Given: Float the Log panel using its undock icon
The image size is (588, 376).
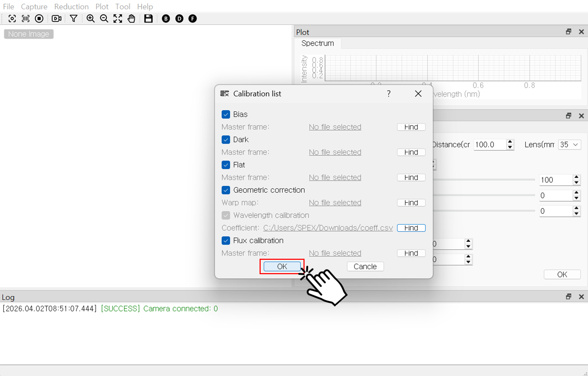Looking at the screenshot, I should coord(569,297).
